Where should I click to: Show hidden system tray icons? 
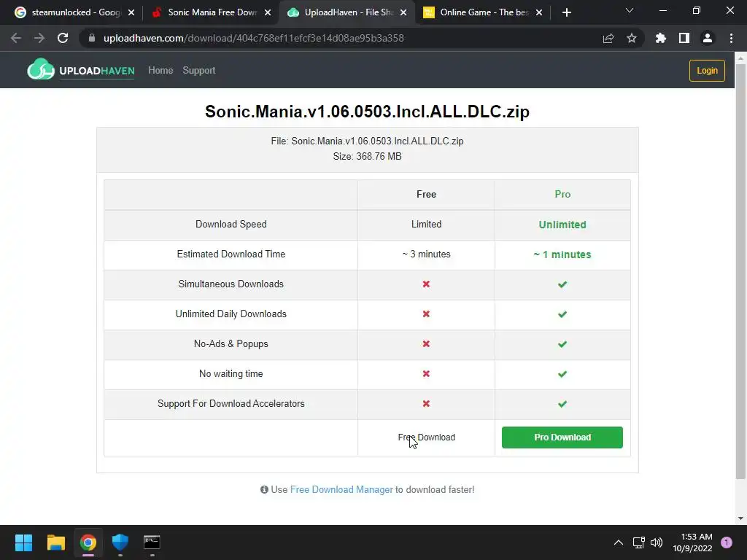click(x=619, y=542)
